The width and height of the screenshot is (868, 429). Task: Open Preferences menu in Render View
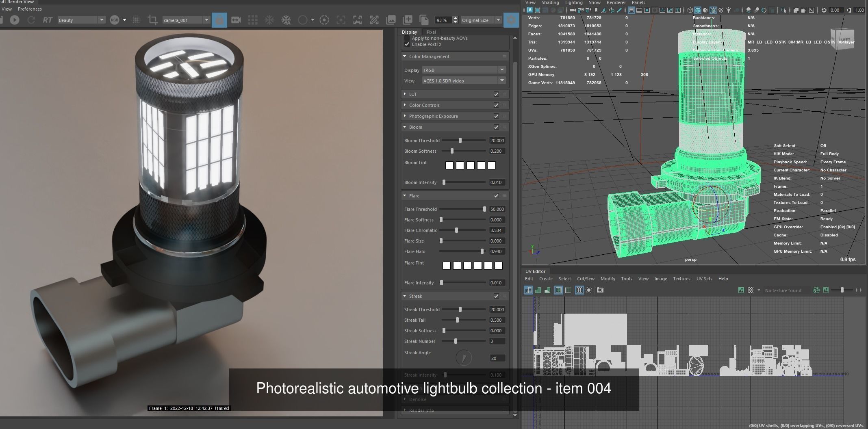(30, 9)
